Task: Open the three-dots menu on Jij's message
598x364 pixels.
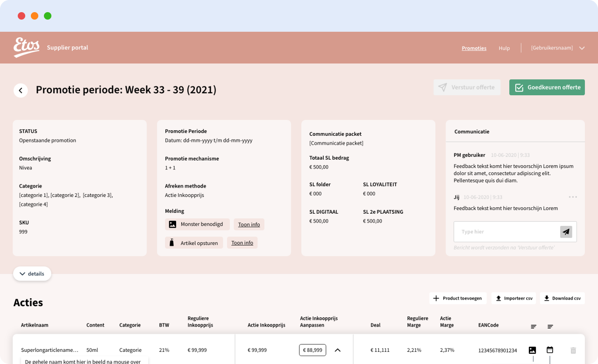Action: pos(573,197)
